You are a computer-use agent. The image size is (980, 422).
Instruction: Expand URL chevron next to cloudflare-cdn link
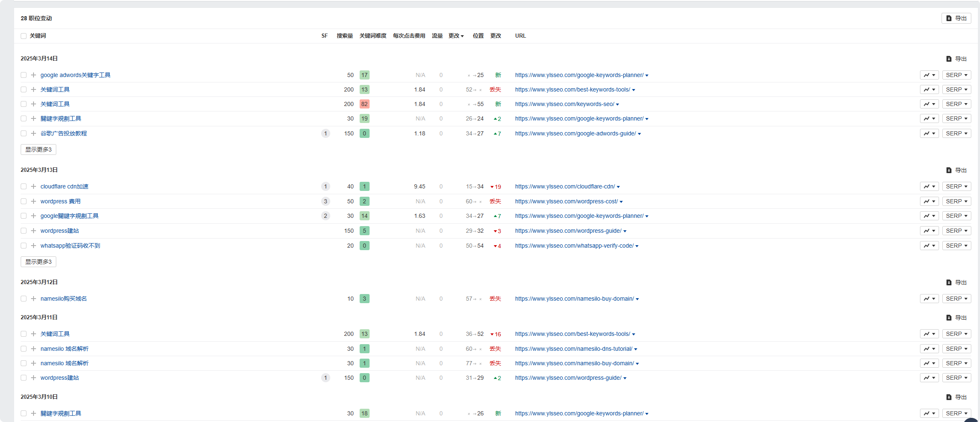pos(619,186)
